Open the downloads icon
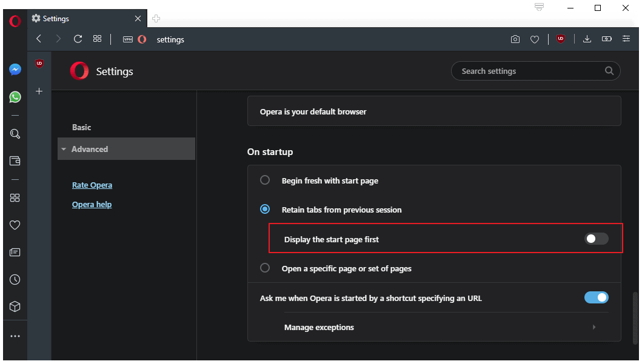This screenshot has width=642, height=364. [x=587, y=39]
